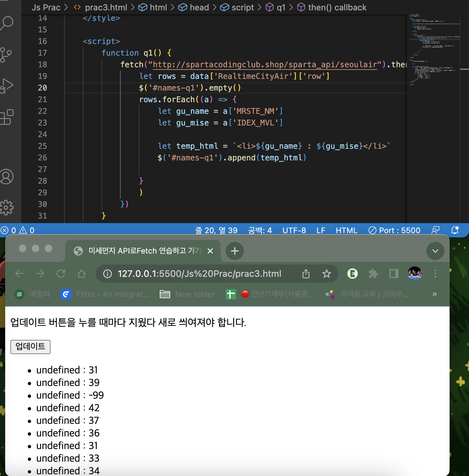The height and width of the screenshot is (476, 469).
Task: Click the notifications bell in status bar
Action: click(455, 230)
